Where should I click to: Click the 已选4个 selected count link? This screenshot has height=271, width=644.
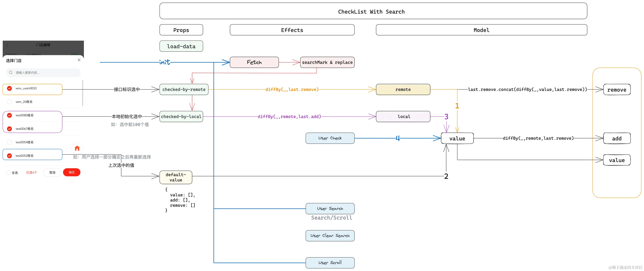point(32,173)
